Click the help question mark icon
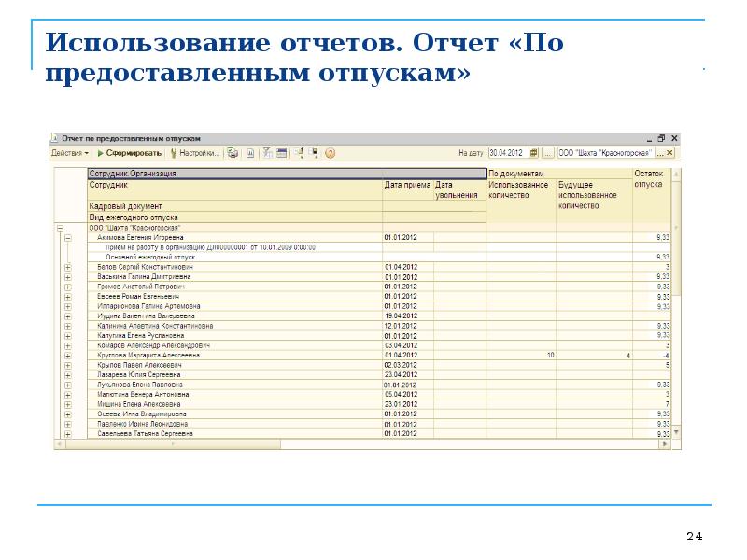The height and width of the screenshot is (560, 747). pyautogui.click(x=328, y=152)
